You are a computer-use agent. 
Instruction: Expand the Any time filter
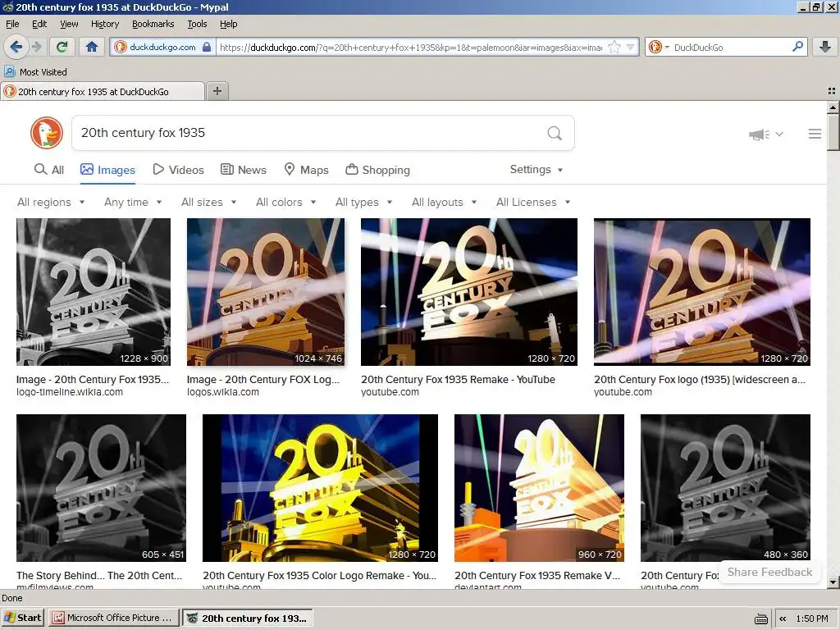[x=133, y=202]
